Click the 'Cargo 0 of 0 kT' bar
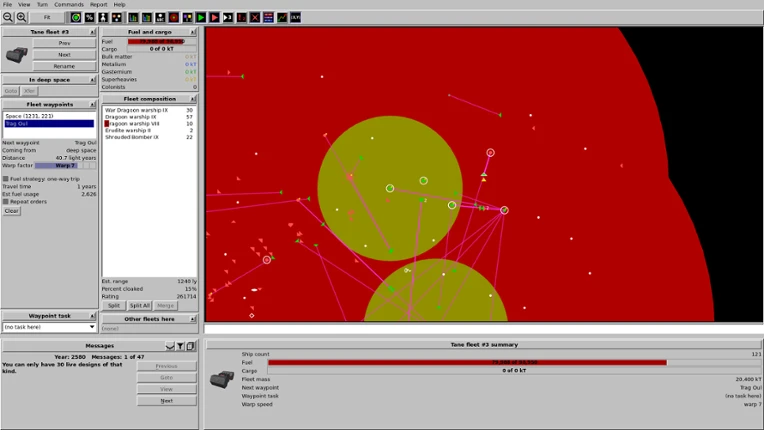764x430 pixels. tap(162, 49)
